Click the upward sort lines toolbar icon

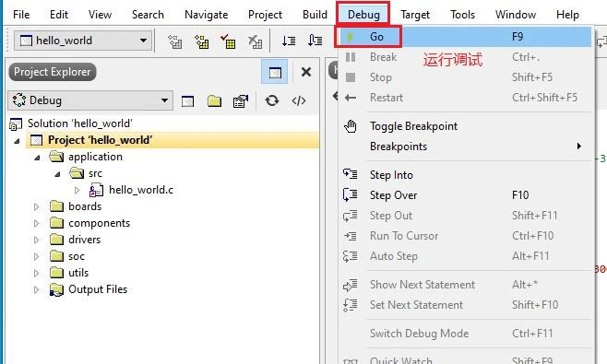[315, 41]
